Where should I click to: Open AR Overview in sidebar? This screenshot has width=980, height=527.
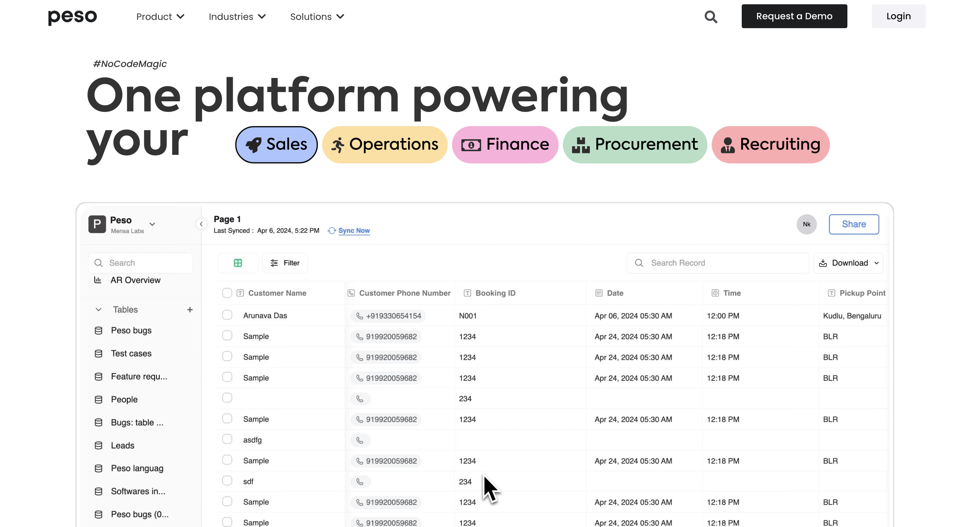135,280
